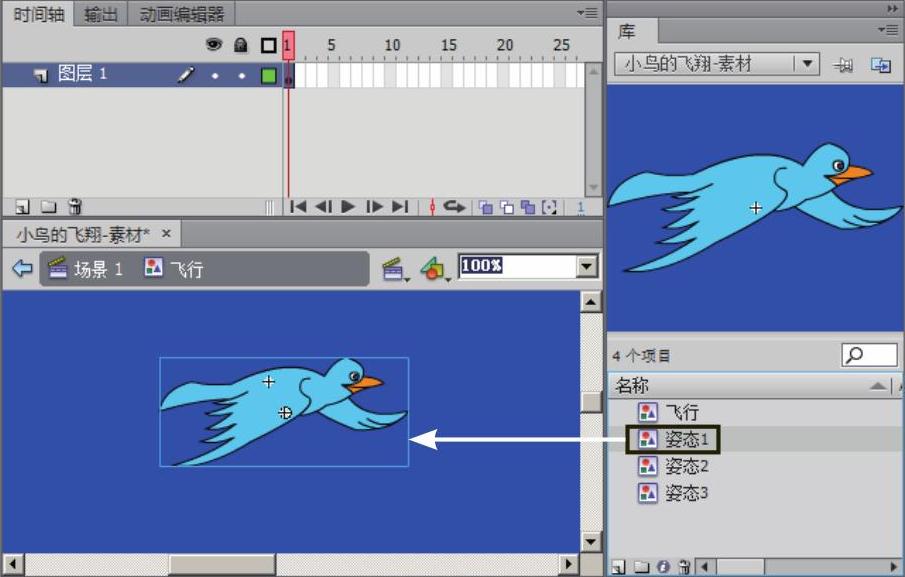Click the 100% zoom field
This screenshot has width=905, height=577.
[x=517, y=266]
